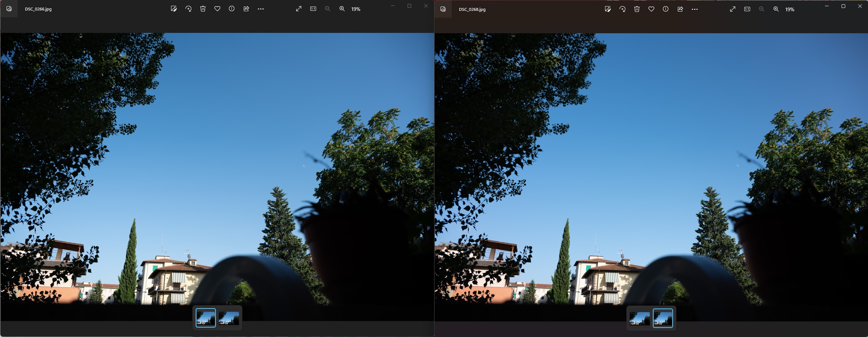This screenshot has height=337, width=868.
Task: Enter full screen in DSC_0268 window
Action: (x=733, y=9)
